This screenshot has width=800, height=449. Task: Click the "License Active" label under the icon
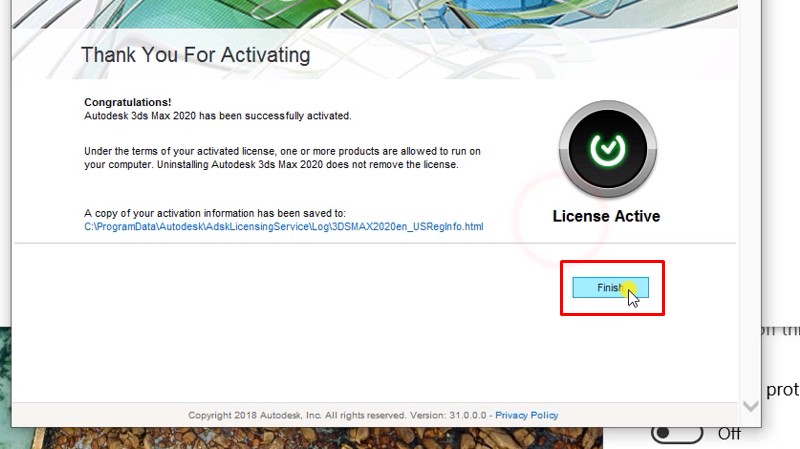tap(606, 216)
